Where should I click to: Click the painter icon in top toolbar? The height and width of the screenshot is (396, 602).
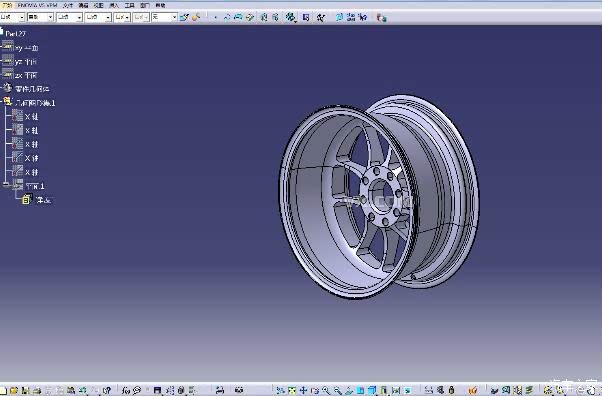196,17
